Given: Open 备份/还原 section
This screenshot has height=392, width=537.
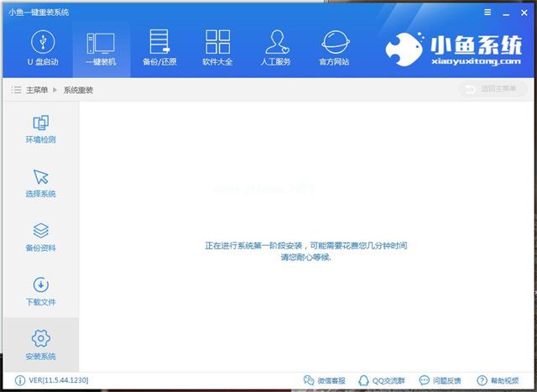Looking at the screenshot, I should (159, 48).
